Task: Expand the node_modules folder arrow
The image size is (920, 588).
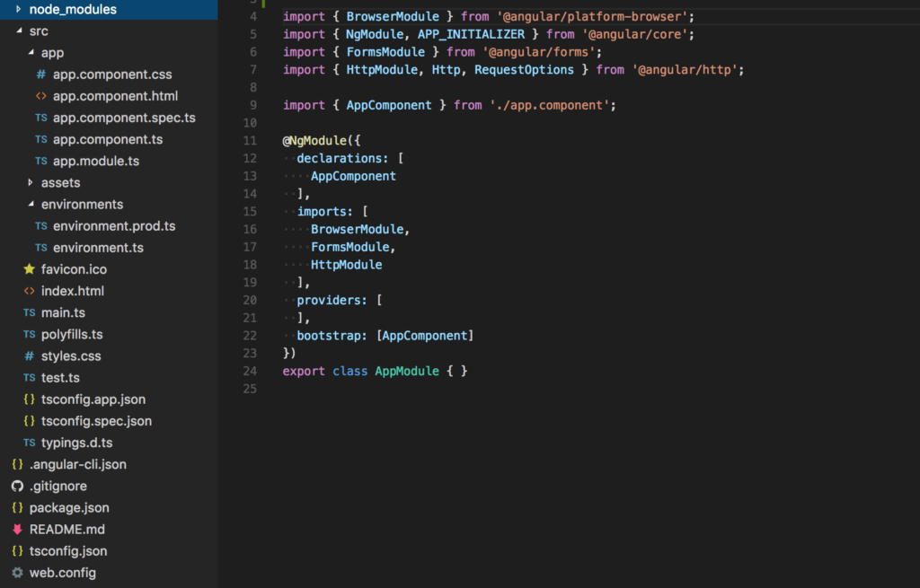Action: click(18, 9)
